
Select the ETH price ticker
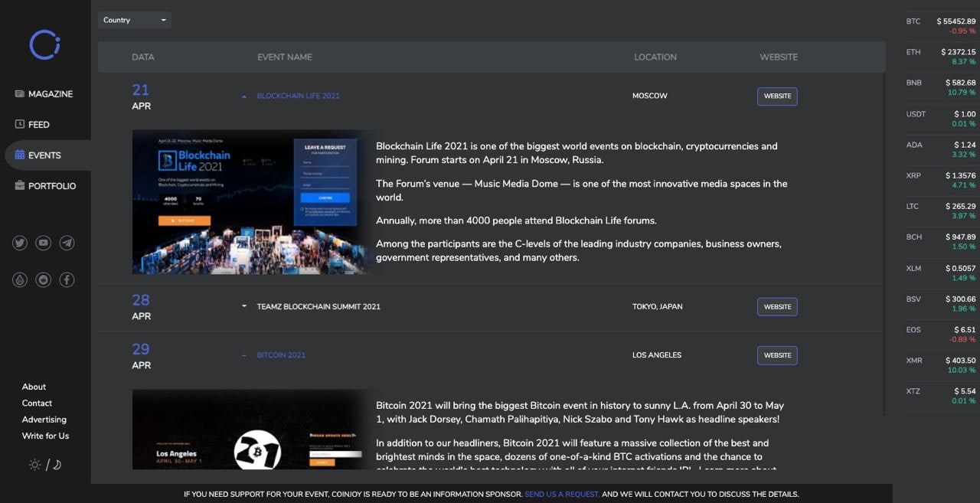(x=941, y=57)
